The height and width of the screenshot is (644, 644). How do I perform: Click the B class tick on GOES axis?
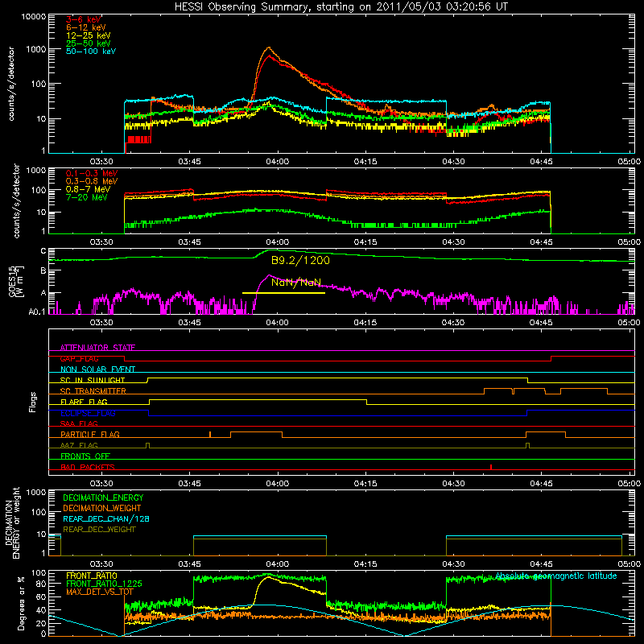click(43, 270)
